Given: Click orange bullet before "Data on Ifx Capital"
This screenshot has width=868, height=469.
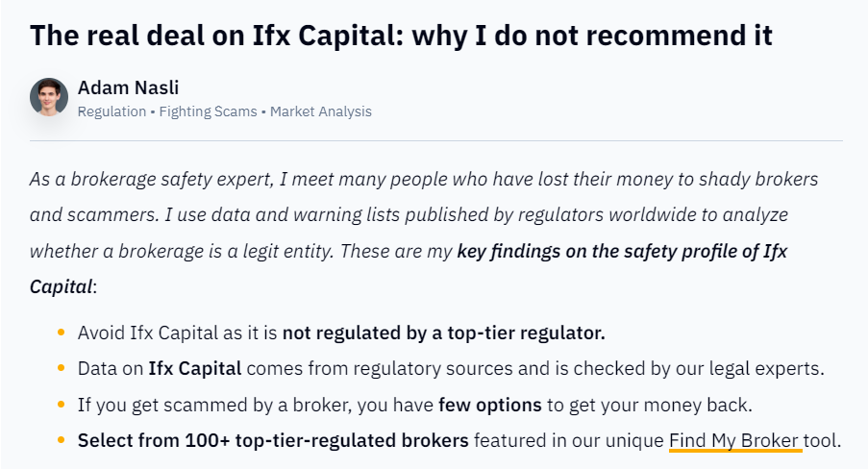Looking at the screenshot, I should point(61,369).
